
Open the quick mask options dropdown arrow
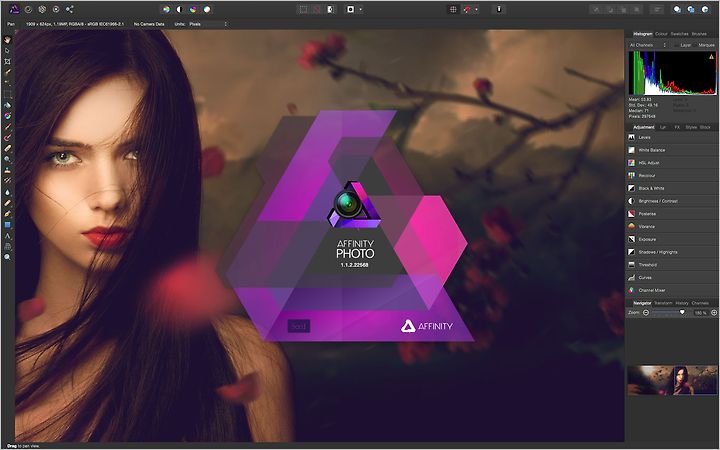(x=360, y=9)
